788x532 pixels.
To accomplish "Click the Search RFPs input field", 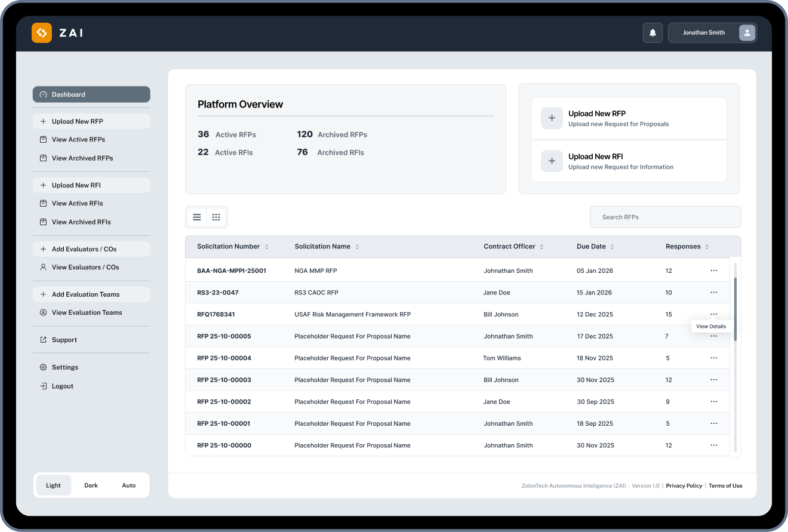I will pos(665,217).
